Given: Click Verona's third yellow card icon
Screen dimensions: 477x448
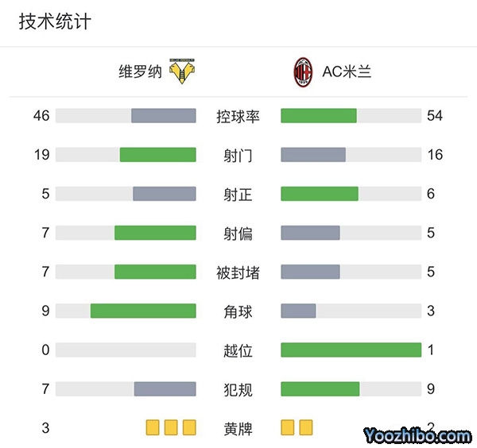Looking at the screenshot, I should point(189,428).
